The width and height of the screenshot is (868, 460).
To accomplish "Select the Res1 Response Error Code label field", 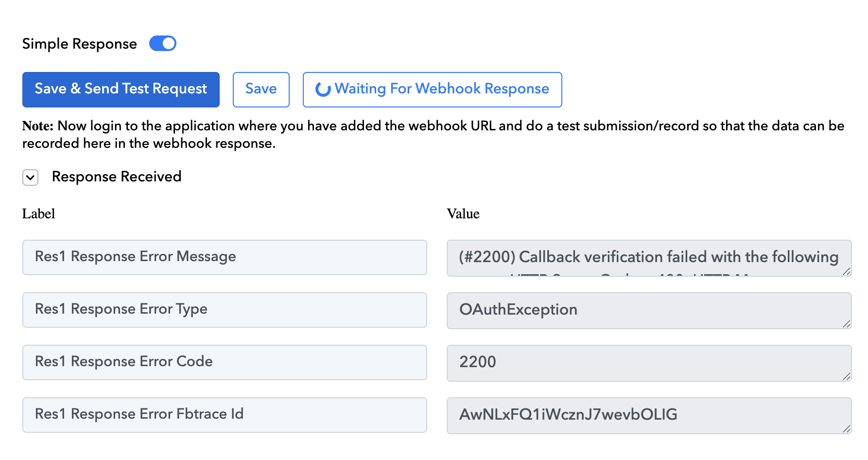I will [225, 362].
